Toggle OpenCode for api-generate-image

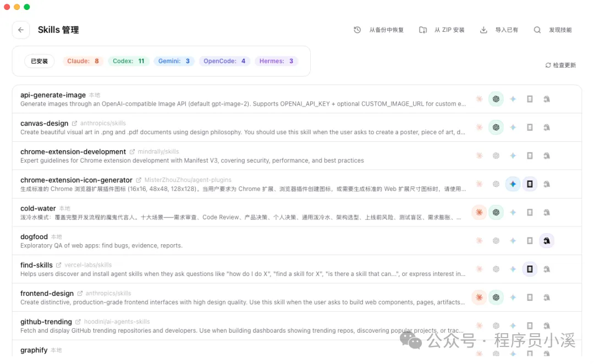click(530, 99)
